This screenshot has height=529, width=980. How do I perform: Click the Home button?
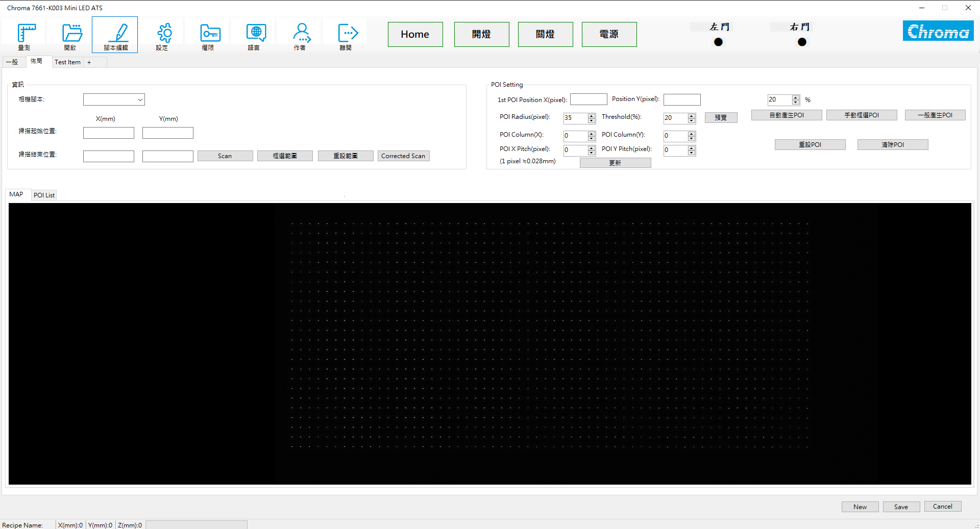(x=415, y=34)
